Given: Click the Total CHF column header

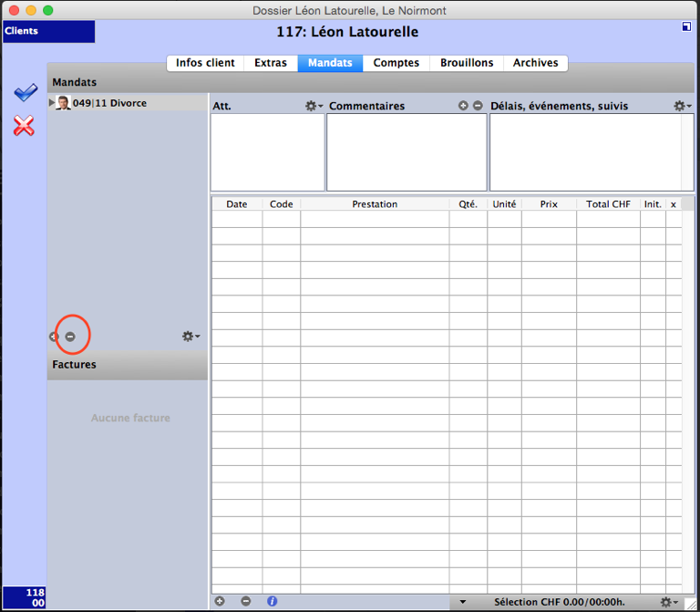Looking at the screenshot, I should [608, 204].
